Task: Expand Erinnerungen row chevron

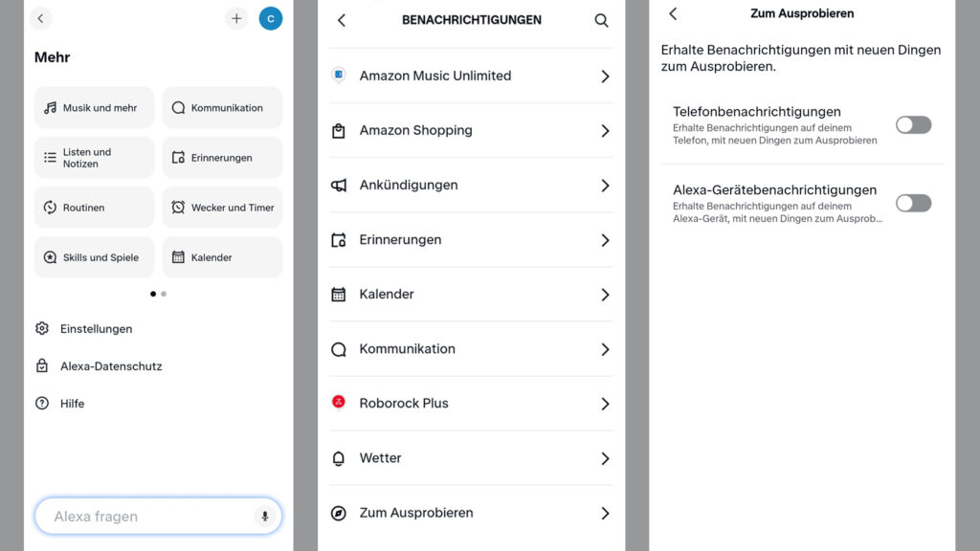Action: tap(605, 240)
